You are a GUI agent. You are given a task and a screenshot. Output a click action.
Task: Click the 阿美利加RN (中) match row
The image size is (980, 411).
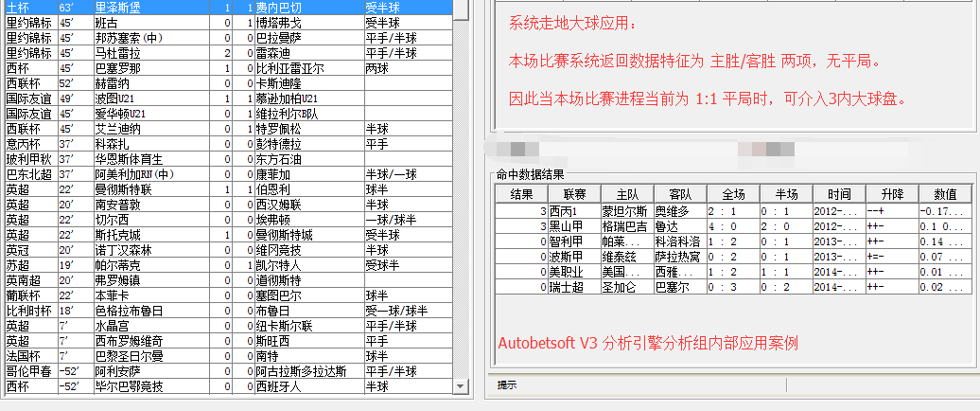[227, 173]
